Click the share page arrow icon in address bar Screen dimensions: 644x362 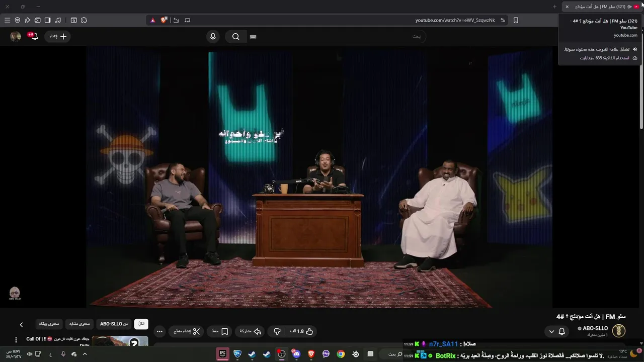176,20
